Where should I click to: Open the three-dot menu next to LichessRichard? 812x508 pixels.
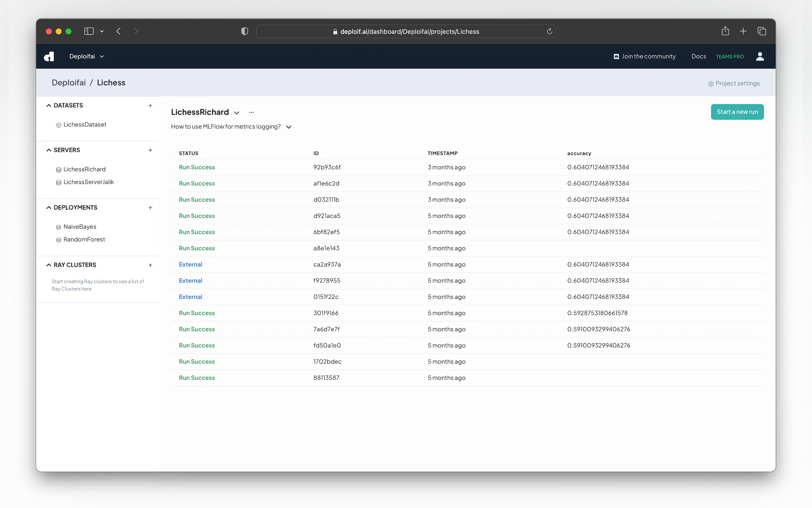coord(251,112)
